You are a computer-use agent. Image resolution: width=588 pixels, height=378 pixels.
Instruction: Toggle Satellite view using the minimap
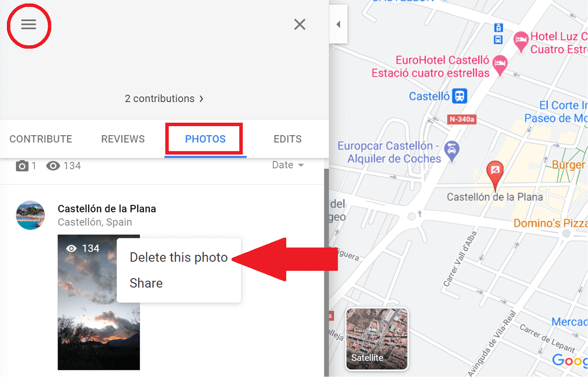377,339
